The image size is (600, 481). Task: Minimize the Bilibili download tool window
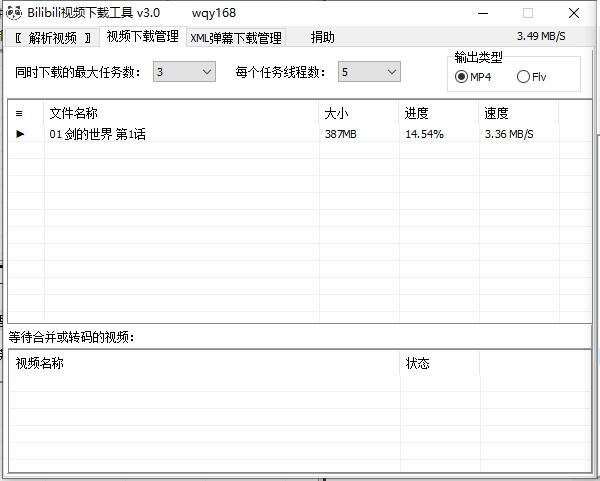[x=482, y=13]
